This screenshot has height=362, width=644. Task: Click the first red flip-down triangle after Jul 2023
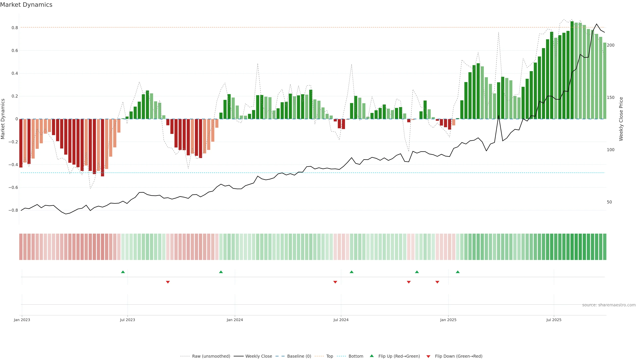(x=168, y=282)
